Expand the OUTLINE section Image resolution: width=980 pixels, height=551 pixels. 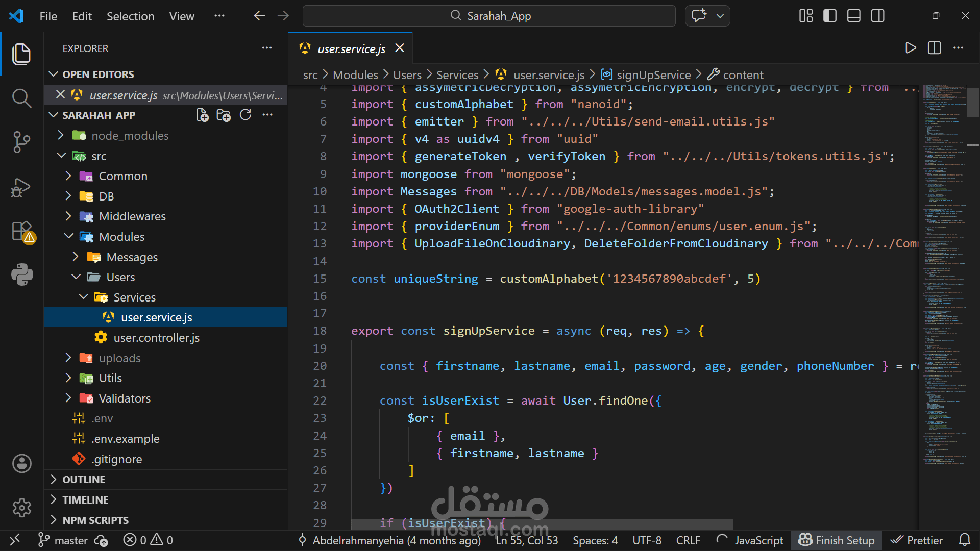(x=84, y=480)
